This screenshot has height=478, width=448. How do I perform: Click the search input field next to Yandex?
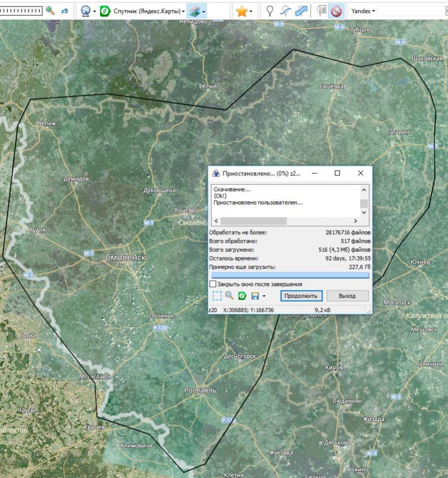click(411, 11)
